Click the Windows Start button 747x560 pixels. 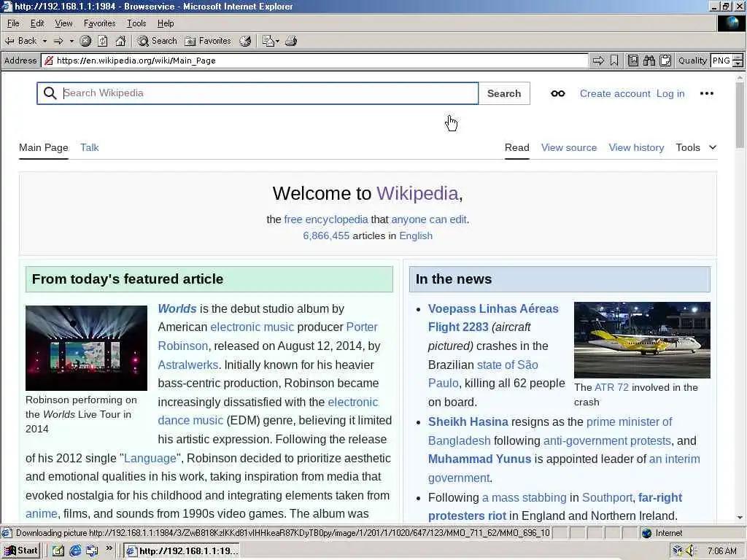(20, 551)
